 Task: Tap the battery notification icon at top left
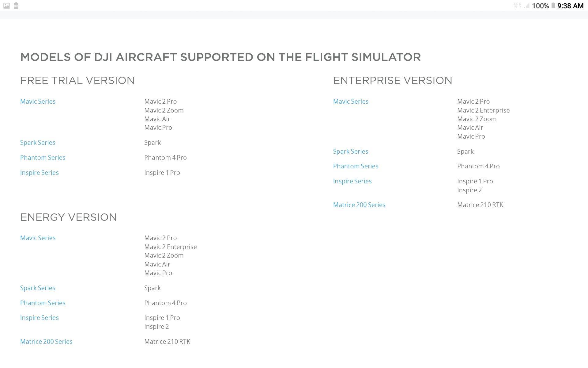(16, 6)
